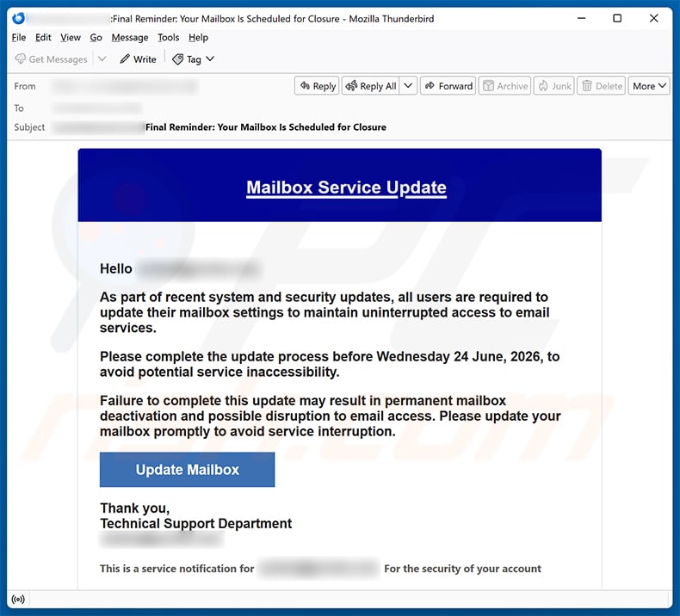
Task: Click the Get Messages button
Action: pos(51,59)
